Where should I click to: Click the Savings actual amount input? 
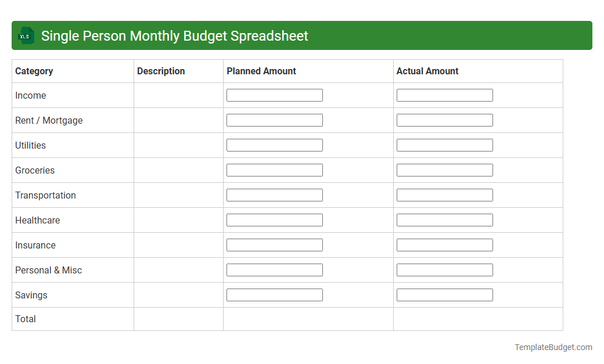click(x=444, y=294)
